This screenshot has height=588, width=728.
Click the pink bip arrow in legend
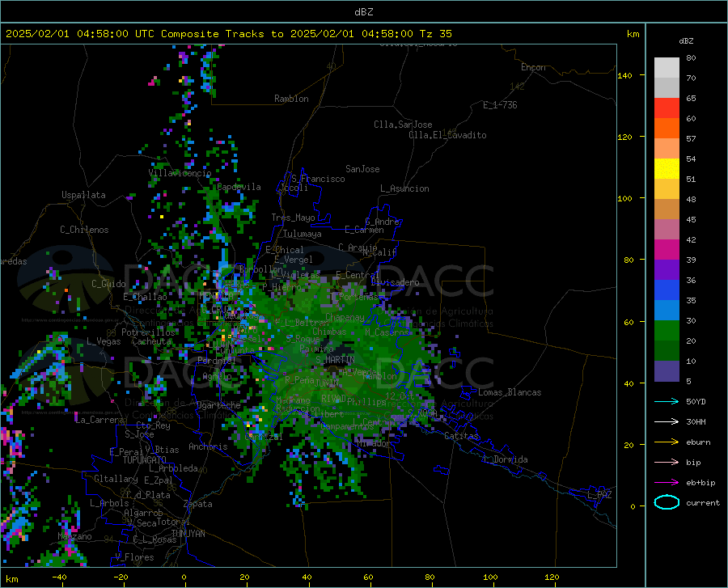click(667, 463)
